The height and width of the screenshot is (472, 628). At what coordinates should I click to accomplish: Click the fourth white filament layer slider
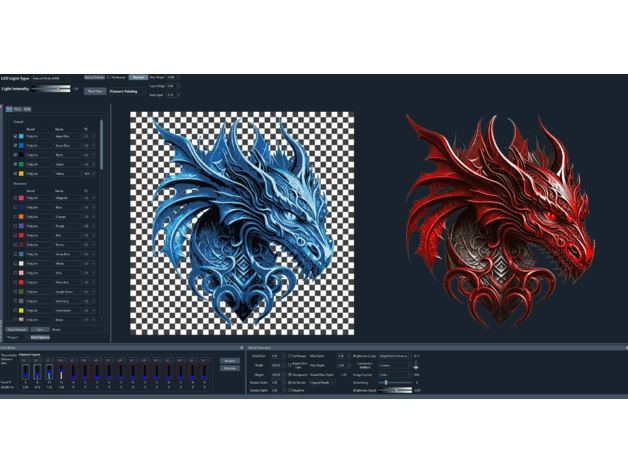tap(61, 371)
